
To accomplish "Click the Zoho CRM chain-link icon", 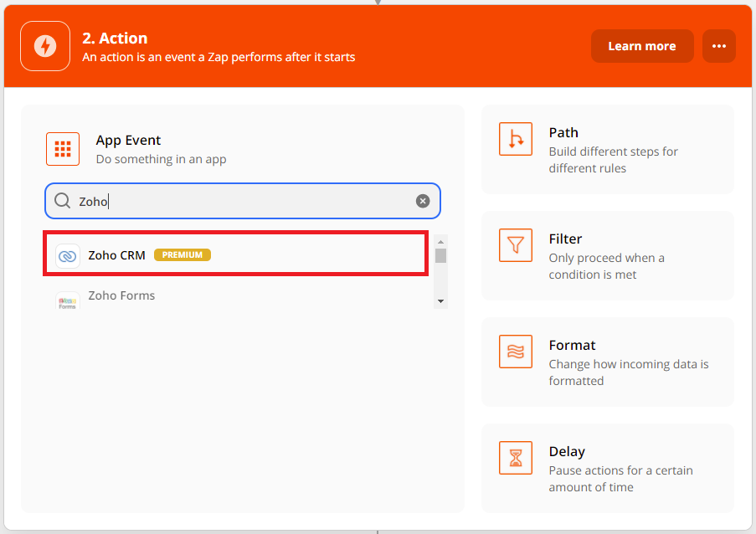I will 68,256.
